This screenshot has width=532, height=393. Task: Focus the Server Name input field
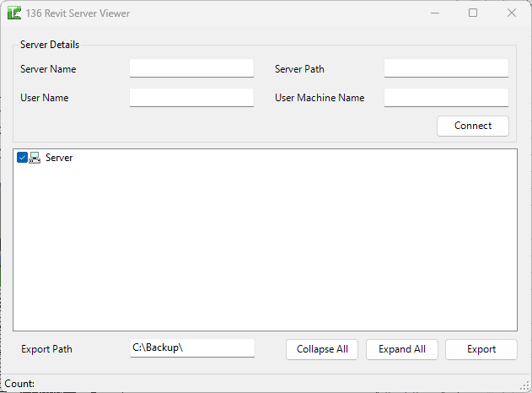[x=191, y=68]
